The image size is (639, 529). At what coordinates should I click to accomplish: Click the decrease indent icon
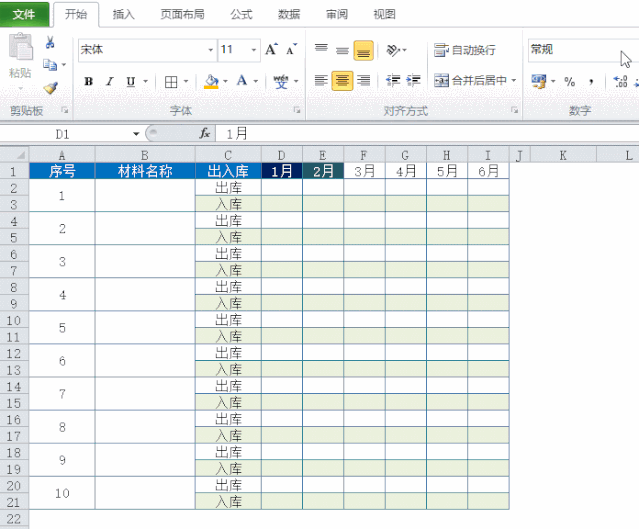pos(393,80)
